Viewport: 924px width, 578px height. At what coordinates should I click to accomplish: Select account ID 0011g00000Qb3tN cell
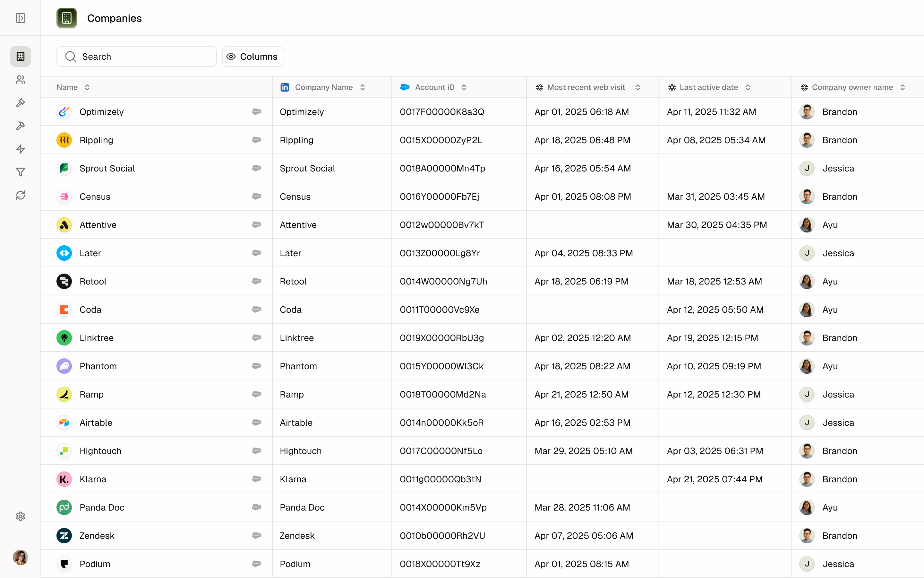(x=458, y=479)
